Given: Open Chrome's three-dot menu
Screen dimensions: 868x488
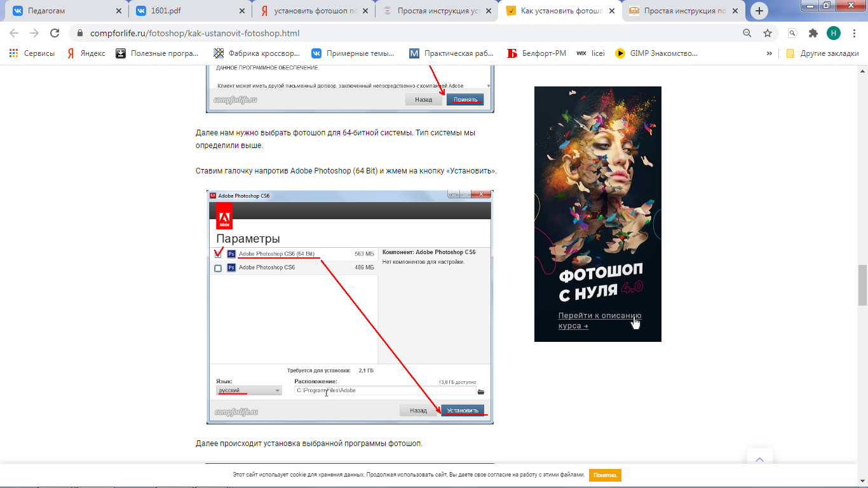Looking at the screenshot, I should (854, 33).
